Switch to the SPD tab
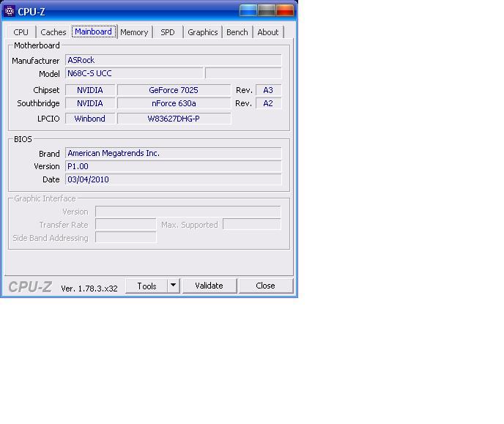This screenshot has height=424, width=504. pyautogui.click(x=168, y=32)
